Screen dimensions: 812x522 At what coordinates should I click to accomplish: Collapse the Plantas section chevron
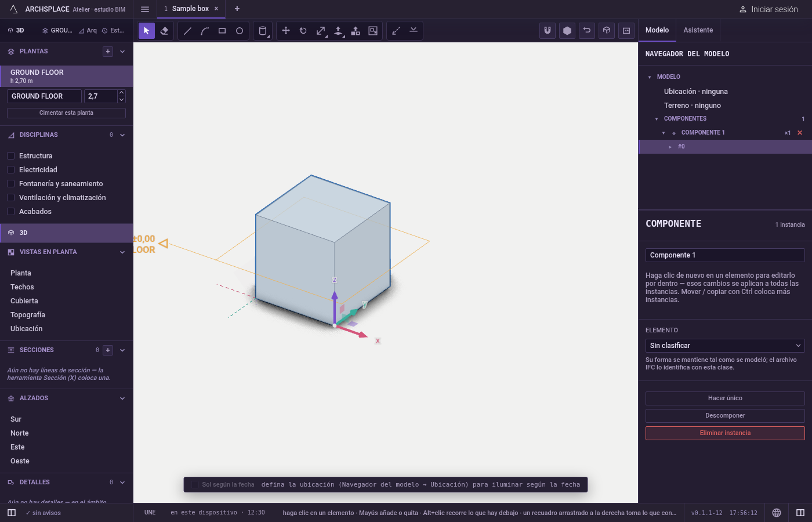tap(122, 52)
